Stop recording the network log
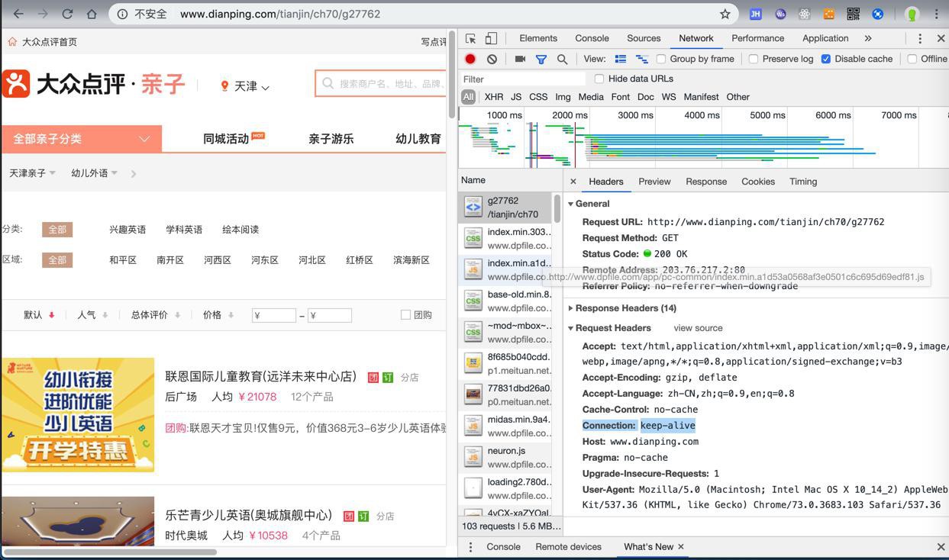The height and width of the screenshot is (560, 949). point(470,59)
